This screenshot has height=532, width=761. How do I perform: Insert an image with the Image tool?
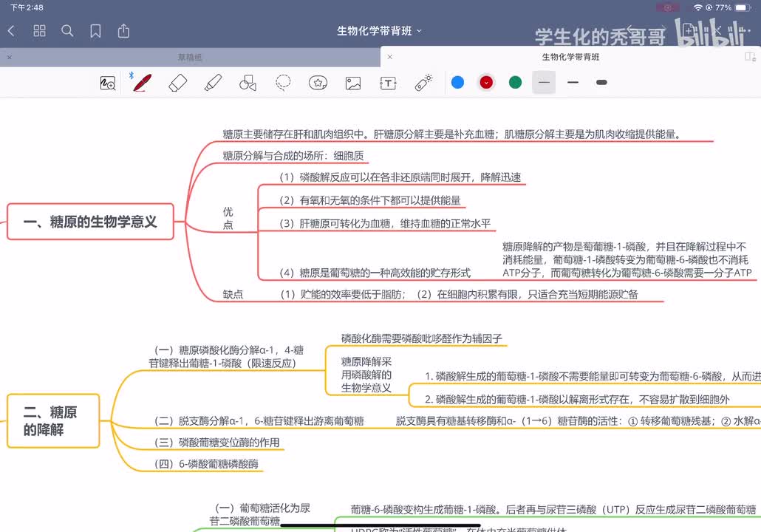353,83
